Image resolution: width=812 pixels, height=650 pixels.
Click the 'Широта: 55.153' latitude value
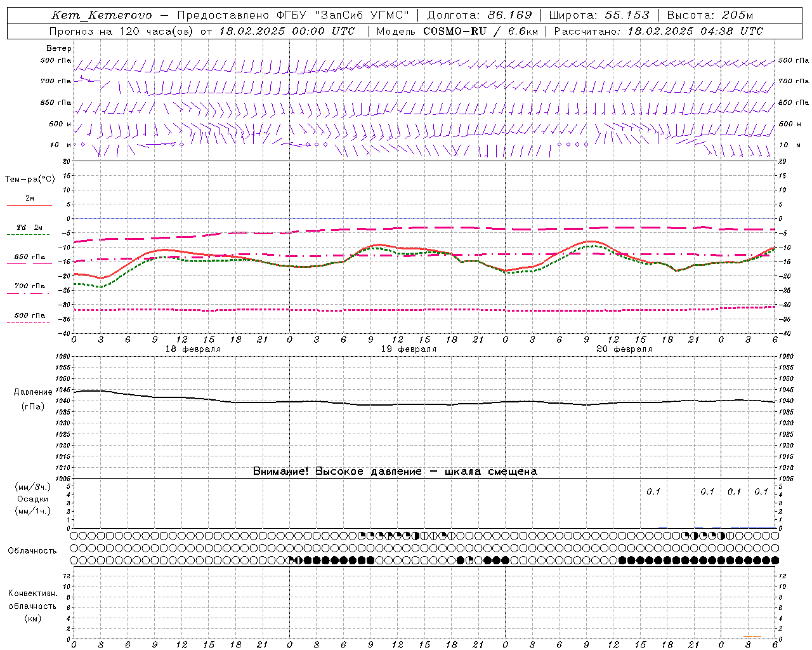[x=599, y=15]
